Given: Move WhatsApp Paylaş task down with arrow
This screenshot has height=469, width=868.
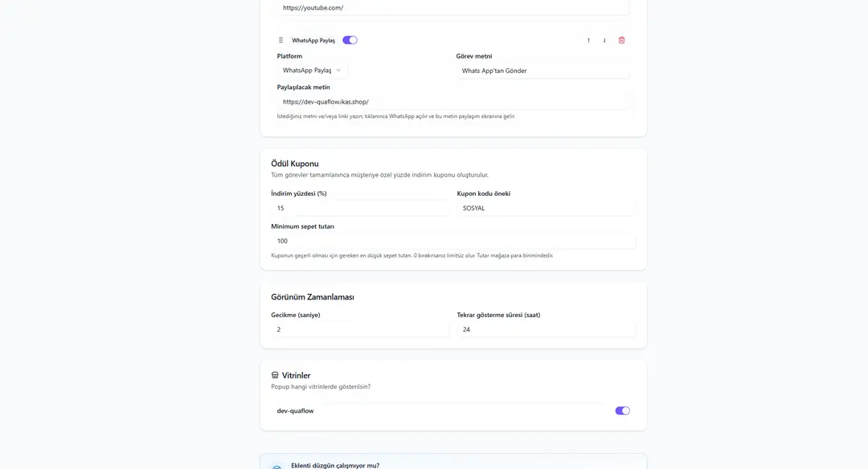Looking at the screenshot, I should pyautogui.click(x=604, y=40).
